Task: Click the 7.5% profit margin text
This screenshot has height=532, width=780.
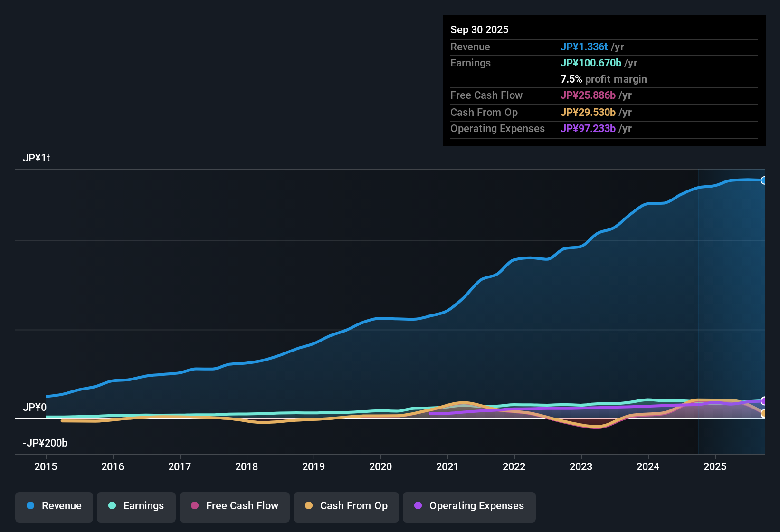Action: tap(604, 79)
